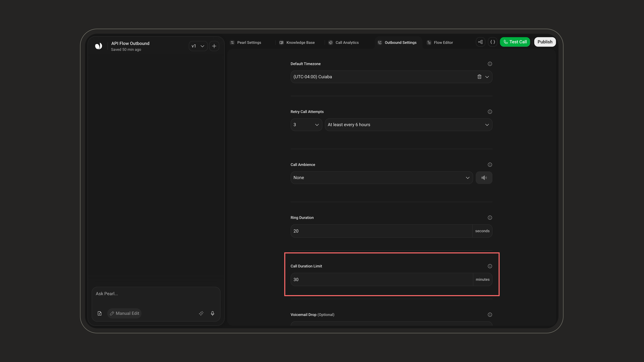Screen dimensions: 644x362
Task: Show info for Default Timezone
Action: (x=490, y=64)
